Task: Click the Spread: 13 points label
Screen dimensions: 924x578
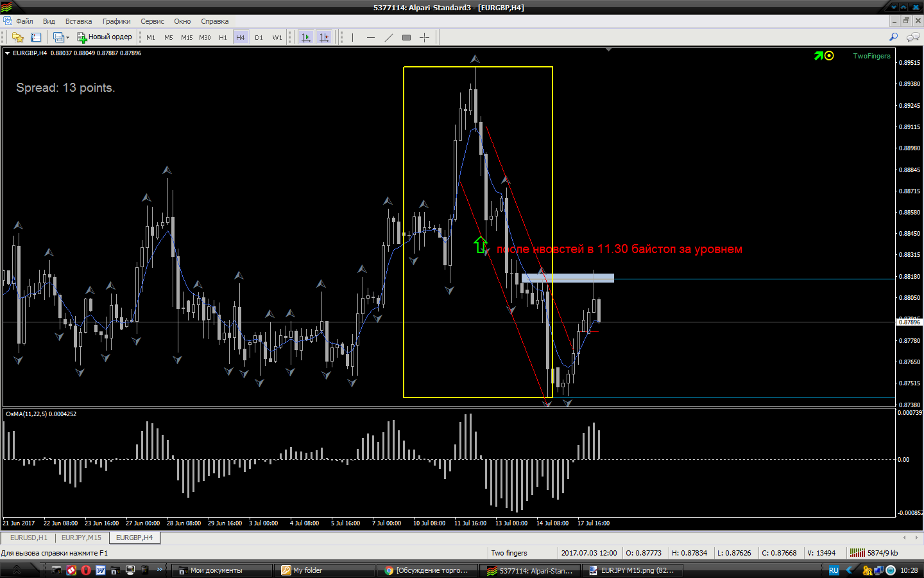Action: tap(65, 88)
